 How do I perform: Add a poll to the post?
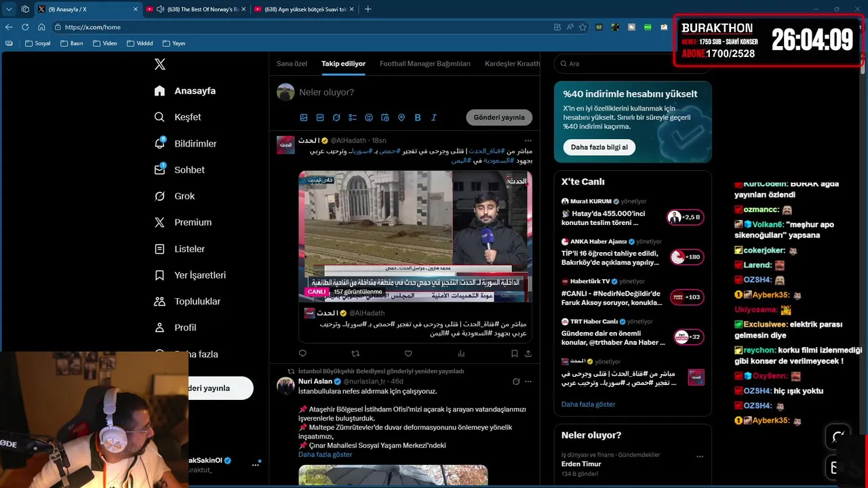[353, 117]
